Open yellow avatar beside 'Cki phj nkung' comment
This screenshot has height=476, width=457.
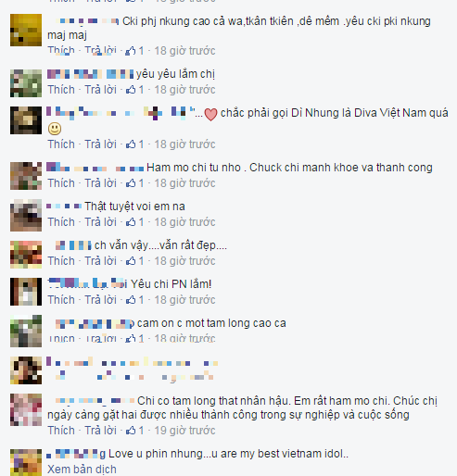coord(26,30)
